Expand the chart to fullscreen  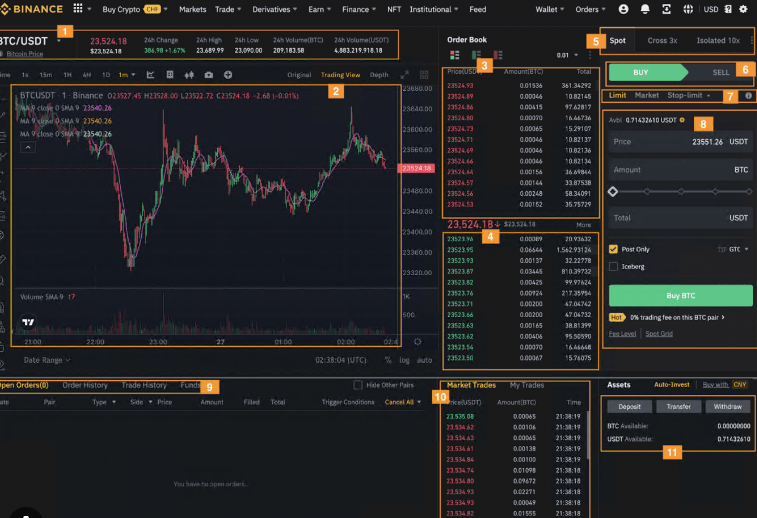404,75
